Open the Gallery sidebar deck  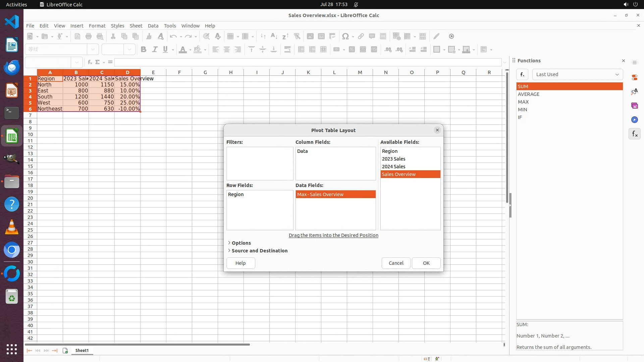(634, 106)
